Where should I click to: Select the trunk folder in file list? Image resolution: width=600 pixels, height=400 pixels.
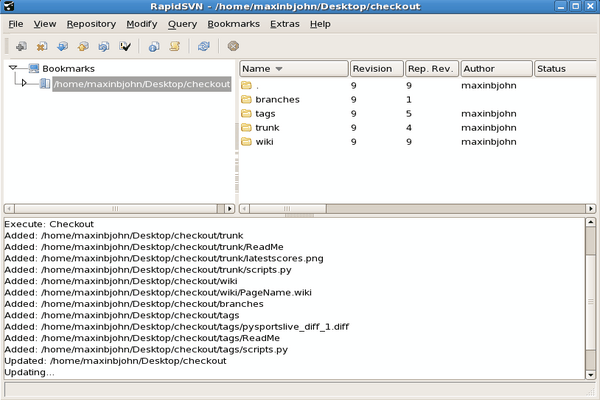pos(266,128)
